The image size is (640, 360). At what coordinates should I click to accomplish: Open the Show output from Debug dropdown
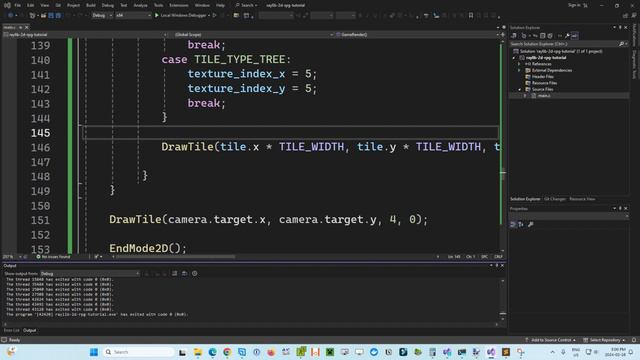click(x=90, y=273)
